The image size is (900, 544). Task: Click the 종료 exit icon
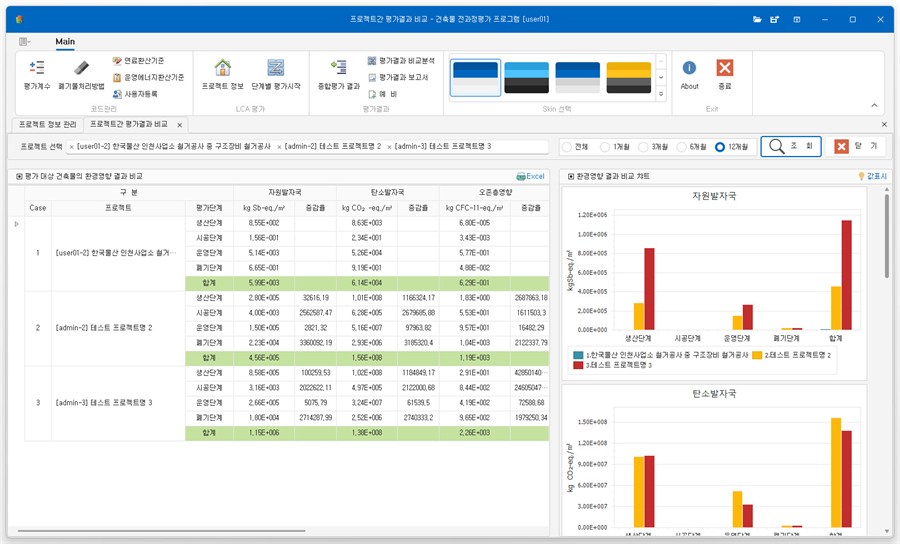coord(725,75)
